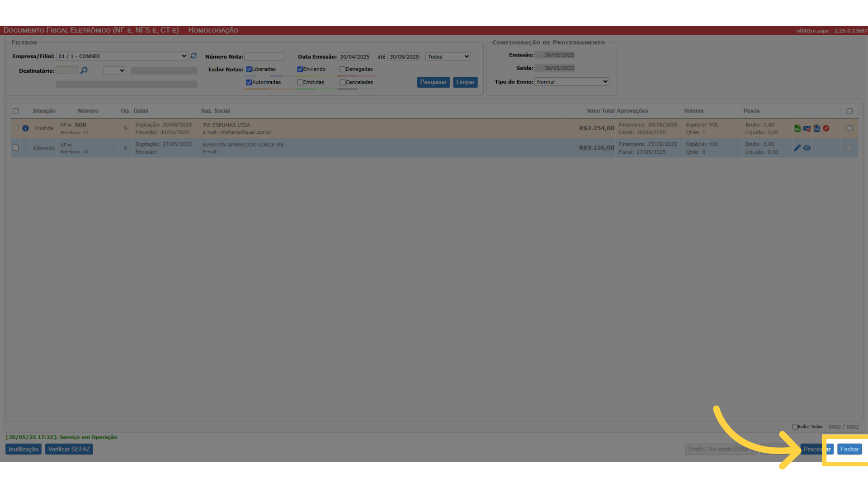The width and height of the screenshot is (868, 488).
Task: Open the green NFe document icon for note 508
Action: point(797,128)
